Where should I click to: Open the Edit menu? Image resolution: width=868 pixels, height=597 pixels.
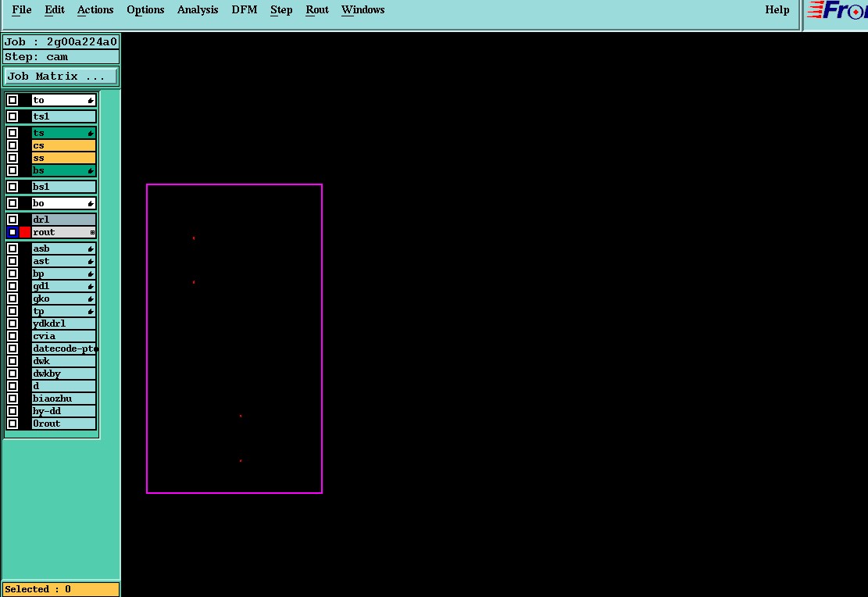(x=54, y=10)
